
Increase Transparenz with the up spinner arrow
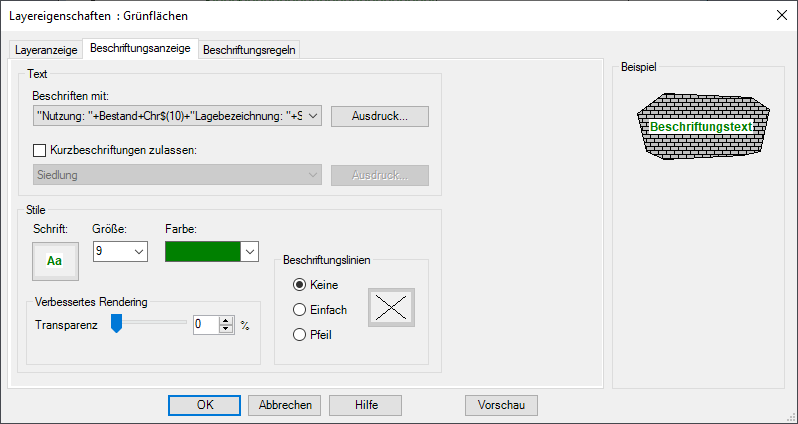pos(225,320)
